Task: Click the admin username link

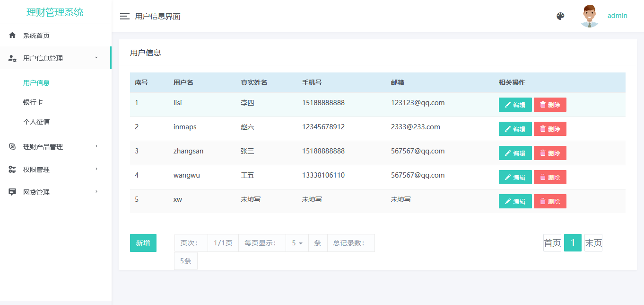Action: (617, 16)
